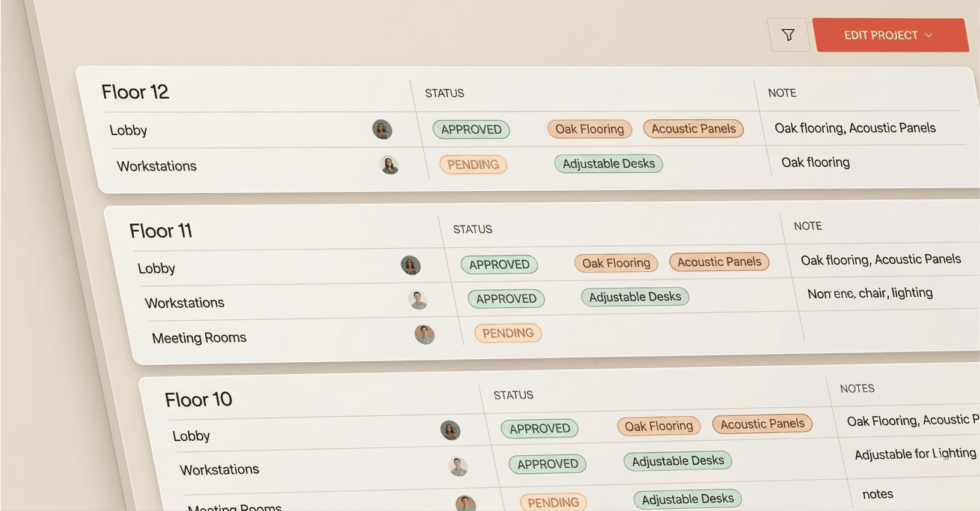The height and width of the screenshot is (511, 980).
Task: Click NOTE column header on Floor 11
Action: click(808, 226)
